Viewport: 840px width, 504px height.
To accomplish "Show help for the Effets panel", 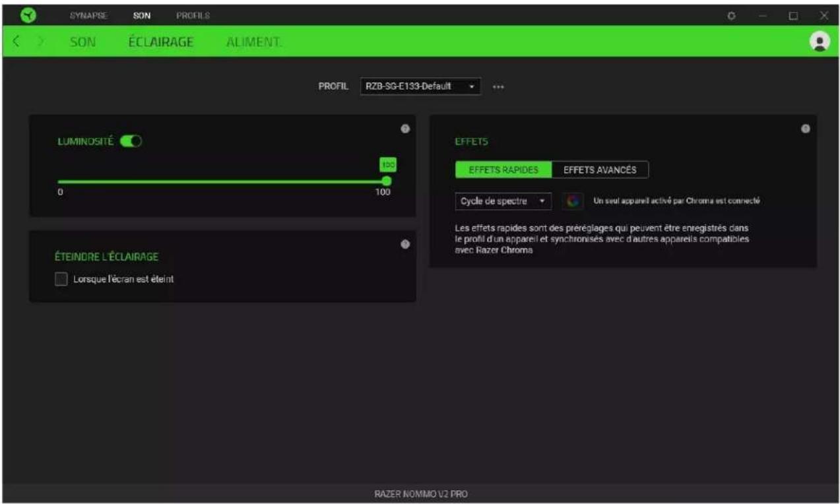I will pyautogui.click(x=805, y=129).
